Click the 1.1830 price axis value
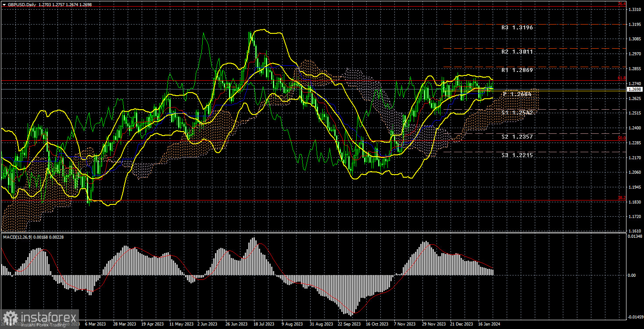644x329 pixels. click(634, 202)
